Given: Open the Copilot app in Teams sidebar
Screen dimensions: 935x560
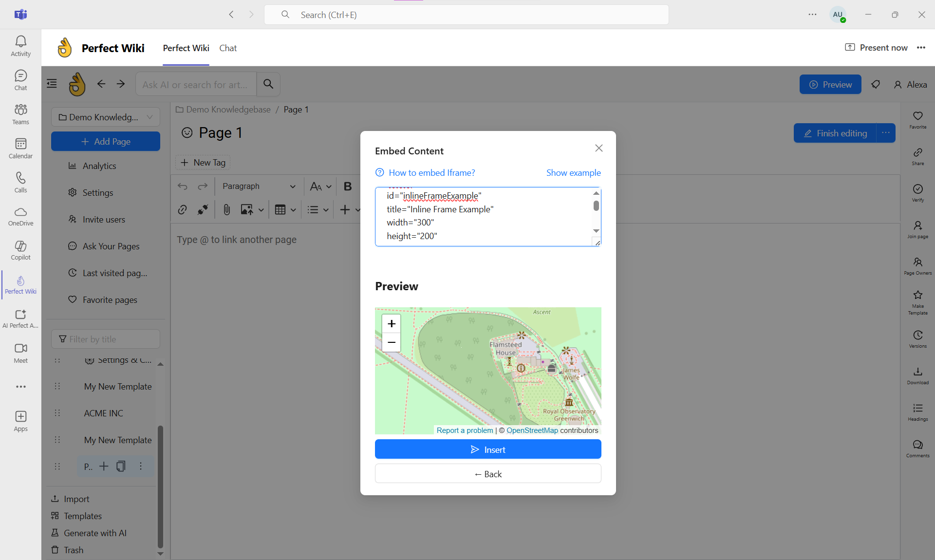Looking at the screenshot, I should click(20, 250).
